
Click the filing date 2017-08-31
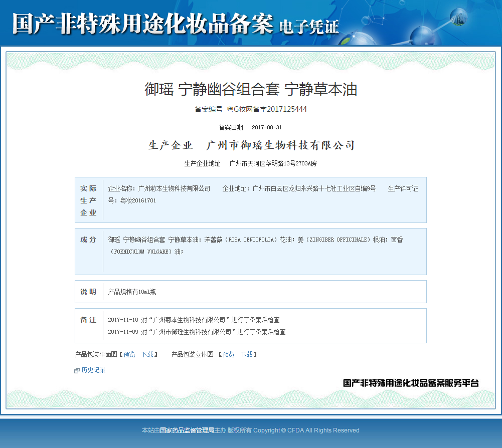coord(266,127)
